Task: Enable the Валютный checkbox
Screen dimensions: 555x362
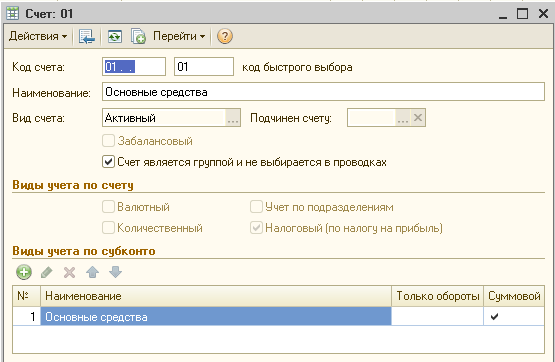Action: [x=108, y=206]
